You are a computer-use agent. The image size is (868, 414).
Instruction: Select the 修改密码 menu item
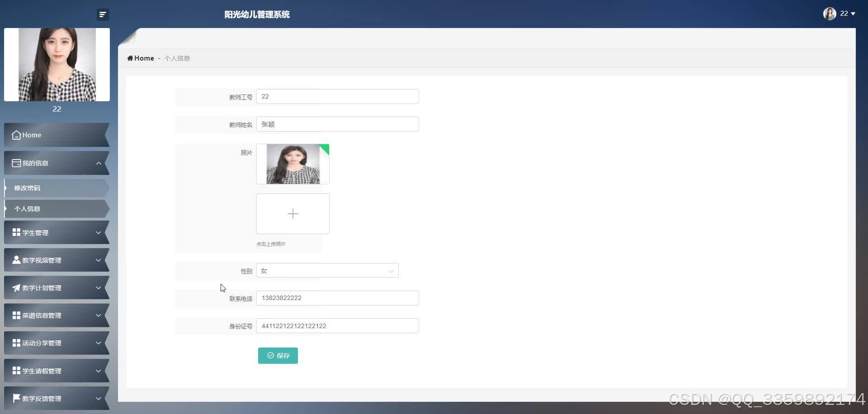tap(27, 188)
